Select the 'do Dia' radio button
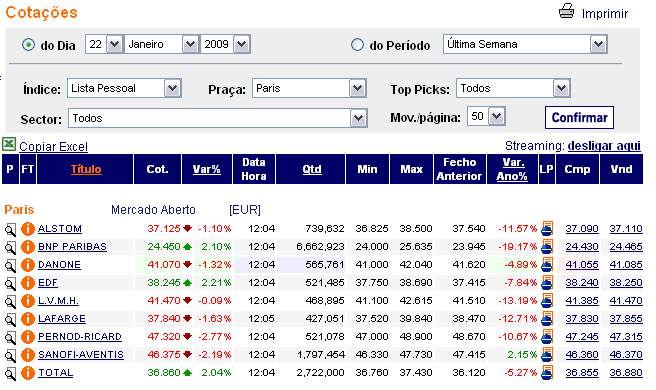656x390 pixels. pos(28,44)
